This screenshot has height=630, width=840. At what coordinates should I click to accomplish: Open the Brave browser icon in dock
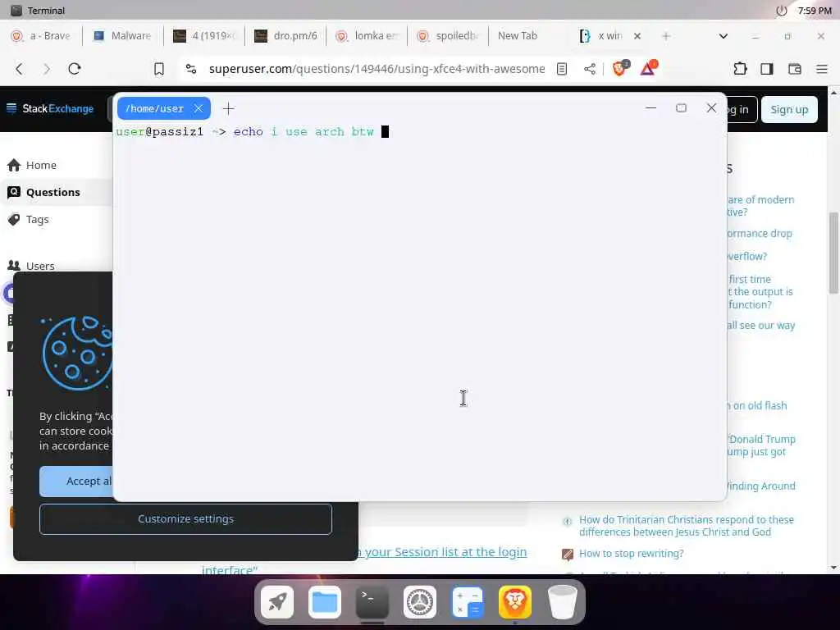click(515, 602)
